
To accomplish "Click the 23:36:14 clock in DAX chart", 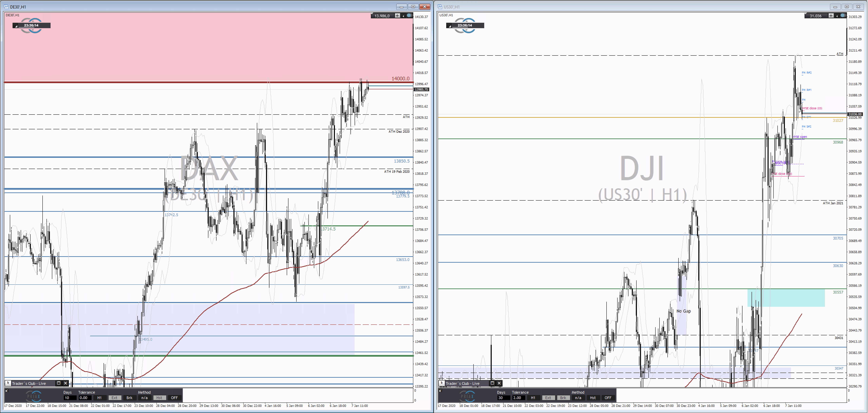I will [x=31, y=25].
